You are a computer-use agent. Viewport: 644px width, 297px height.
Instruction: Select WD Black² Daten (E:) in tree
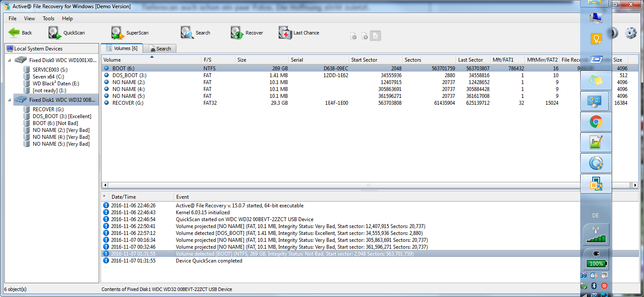[x=56, y=83]
